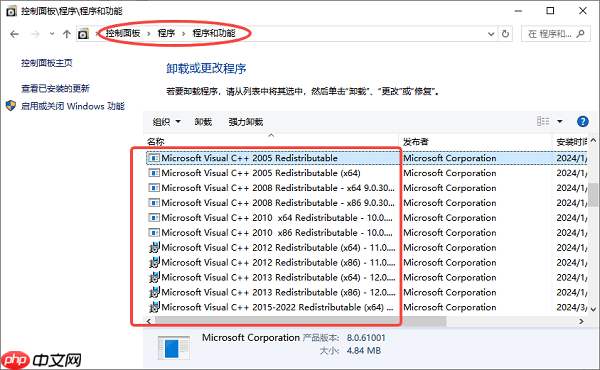Screen dimensions: 600x370
Task: Go back using the back arrow
Action: coord(15,34)
